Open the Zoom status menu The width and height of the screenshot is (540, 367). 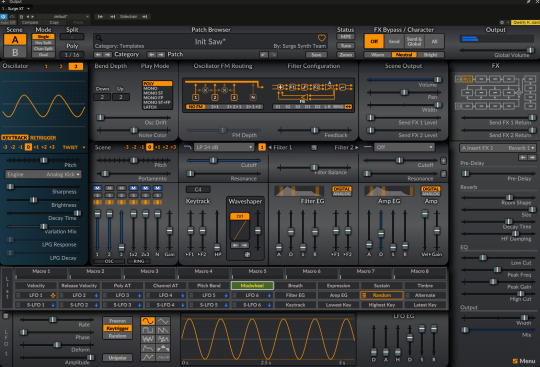(x=346, y=55)
